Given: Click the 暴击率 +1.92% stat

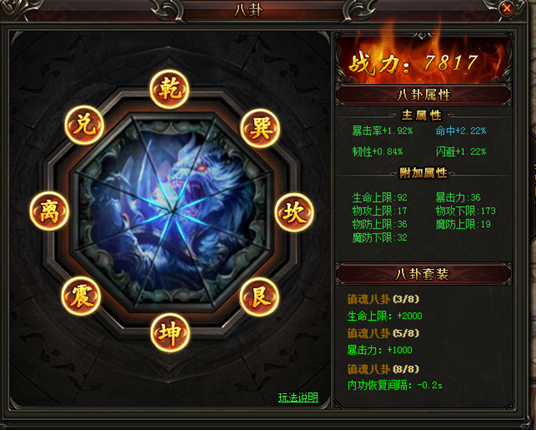Looking at the screenshot, I should (383, 131).
